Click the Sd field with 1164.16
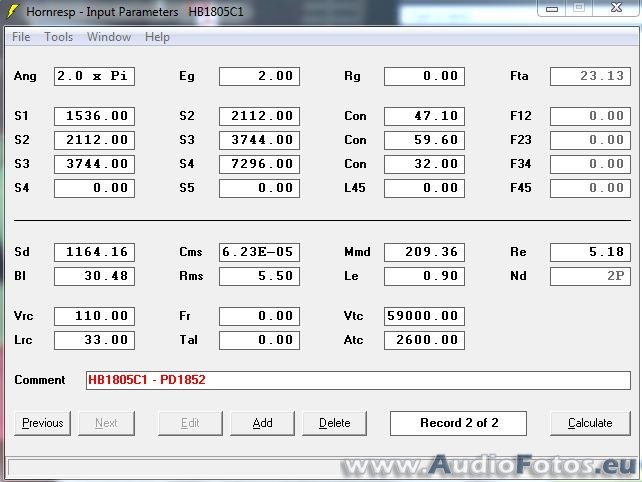Viewport: 642px width, 482px height. 94,252
